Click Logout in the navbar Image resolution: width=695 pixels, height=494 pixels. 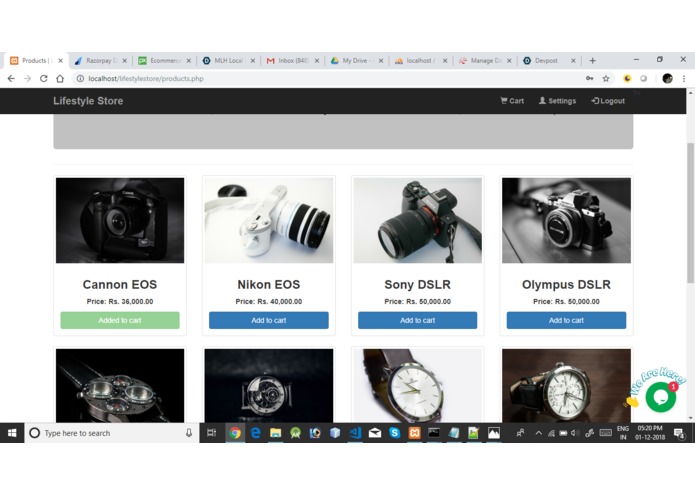608,101
